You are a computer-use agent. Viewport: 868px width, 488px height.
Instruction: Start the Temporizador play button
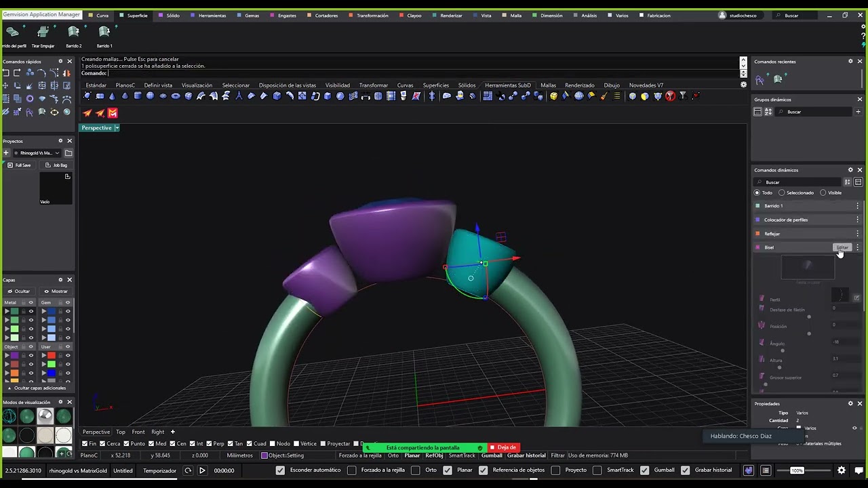(202, 470)
